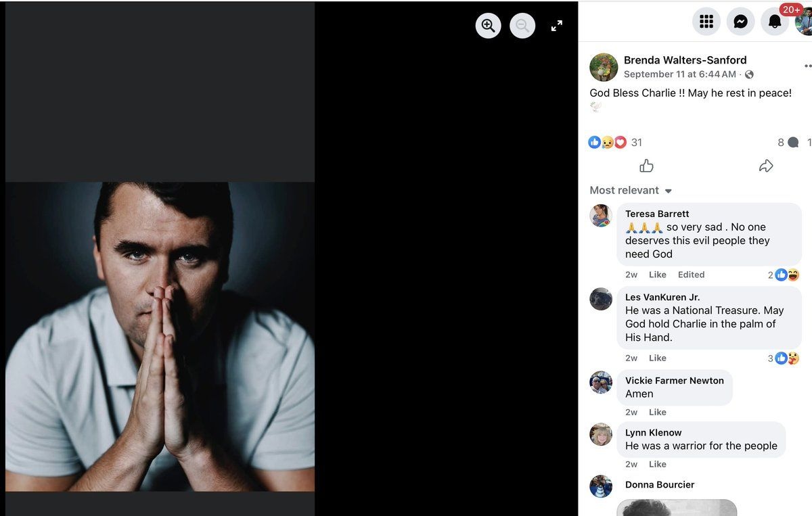812x516 pixels.
Task: Like the post with thumbs-up icon
Action: pyautogui.click(x=646, y=166)
